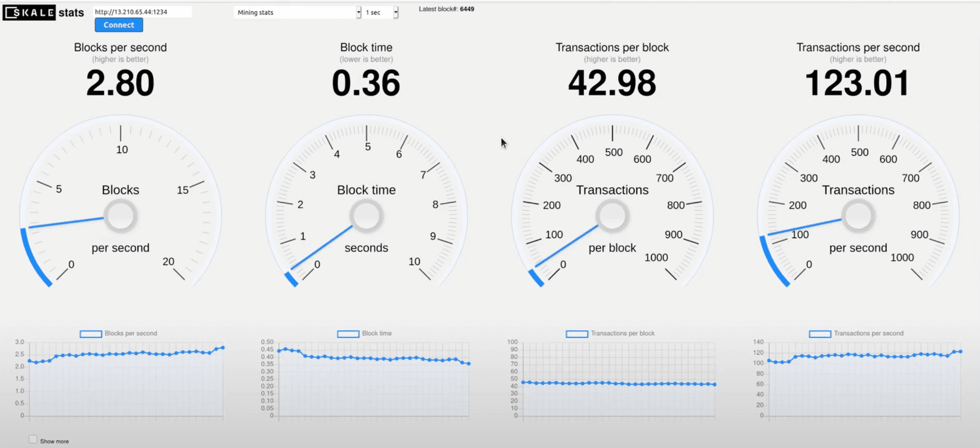The height and width of the screenshot is (448, 980).
Task: Click the Block time legend color box
Action: tap(348, 334)
